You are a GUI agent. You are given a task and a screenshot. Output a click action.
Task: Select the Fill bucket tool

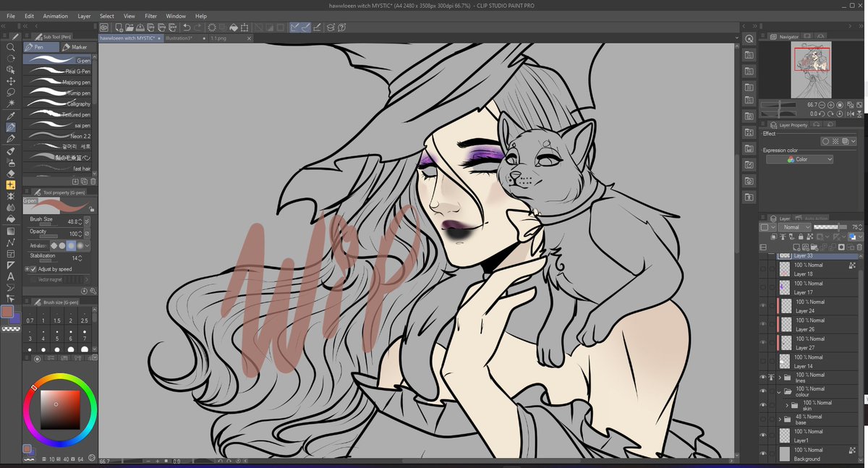(x=11, y=219)
